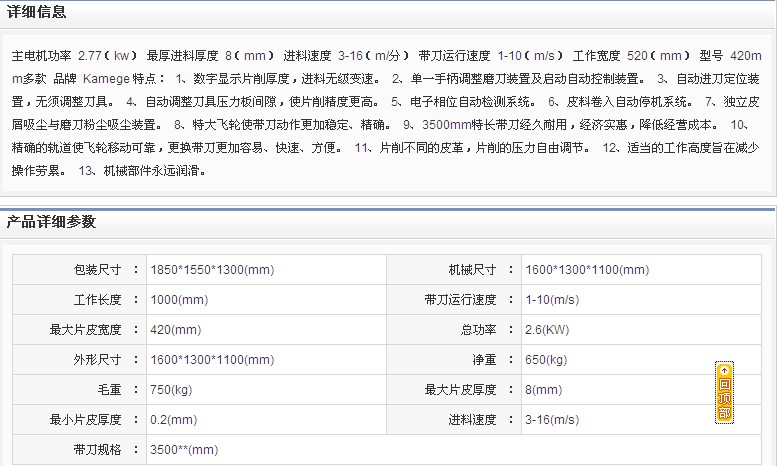Click the 外形尺寸 label in the table
This screenshot has height=466, width=778.
click(97, 360)
